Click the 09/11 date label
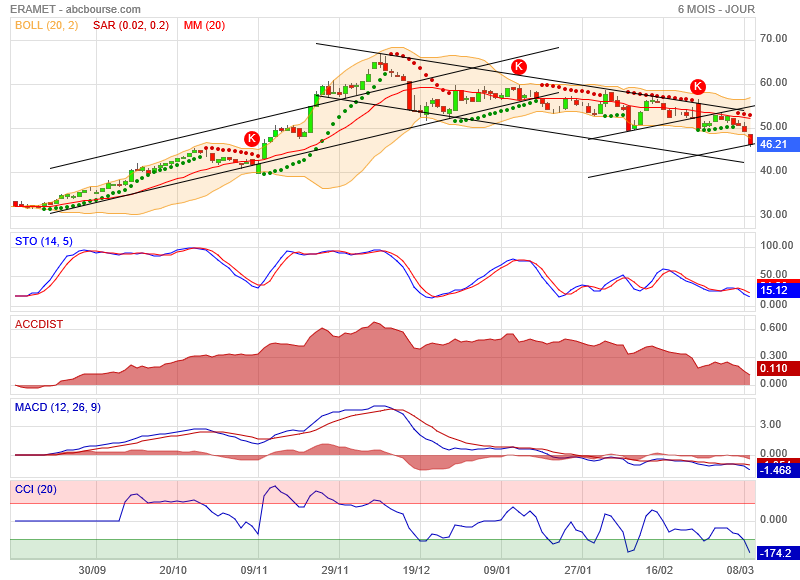This screenshot has width=800, height=580. point(254,570)
